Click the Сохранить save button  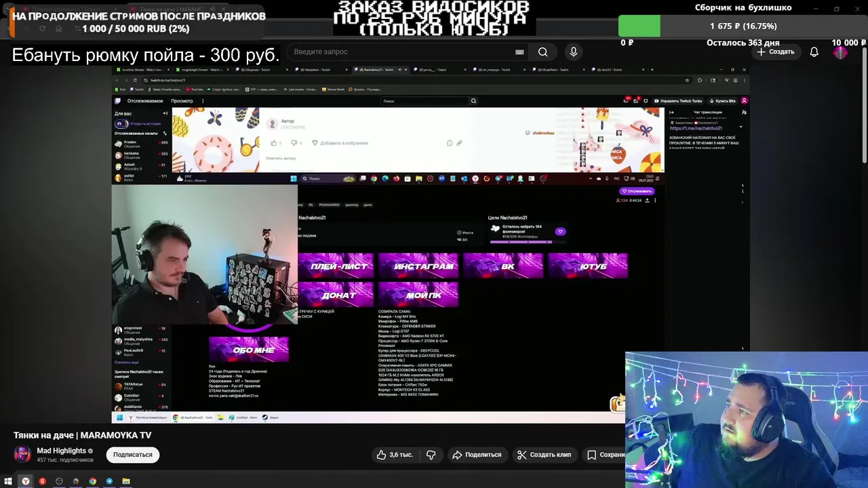[605, 455]
